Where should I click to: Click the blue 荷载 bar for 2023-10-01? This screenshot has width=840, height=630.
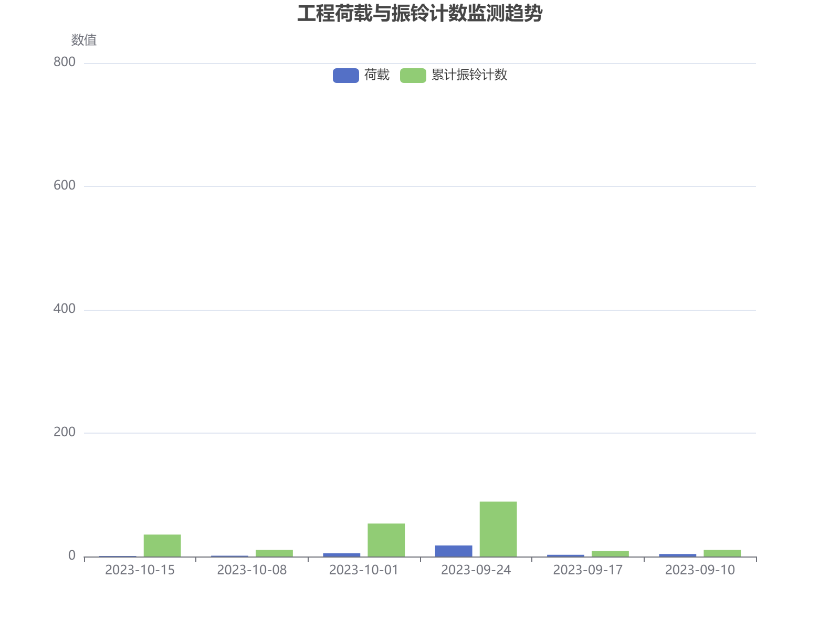point(341,555)
